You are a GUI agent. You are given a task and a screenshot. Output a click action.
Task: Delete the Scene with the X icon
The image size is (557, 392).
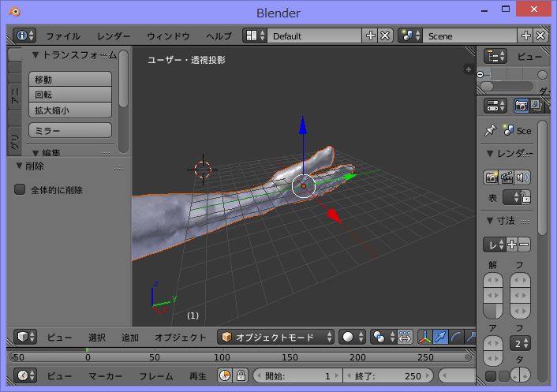click(x=541, y=35)
